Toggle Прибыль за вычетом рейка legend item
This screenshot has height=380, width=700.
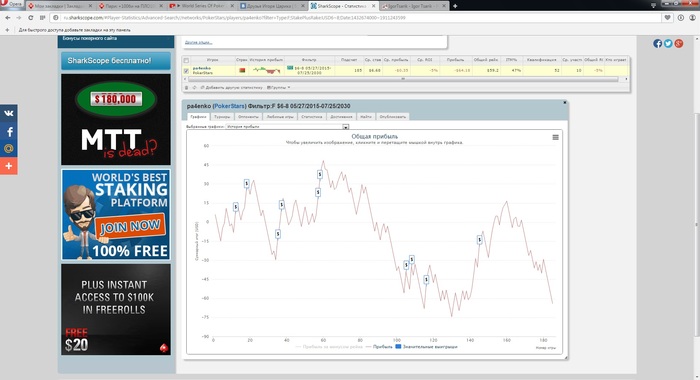point(329,347)
